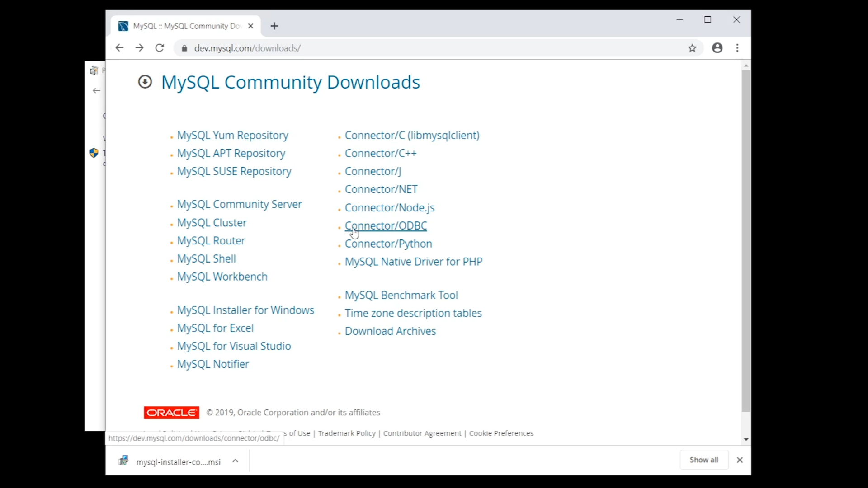
Task: Open the Connector/ODBC link
Action: pos(386,225)
